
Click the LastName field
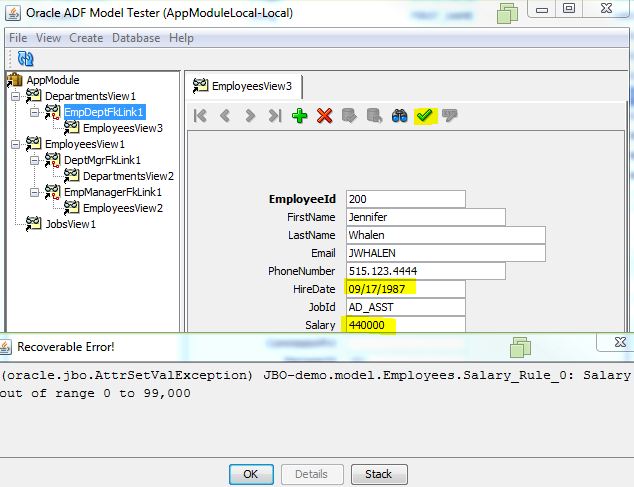446,235
